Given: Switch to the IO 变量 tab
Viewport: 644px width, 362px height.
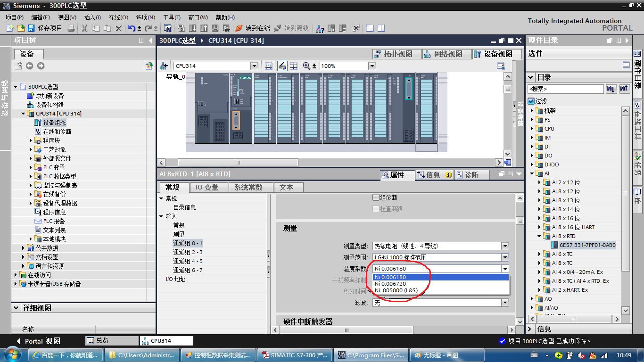Looking at the screenshot, I should point(207,187).
